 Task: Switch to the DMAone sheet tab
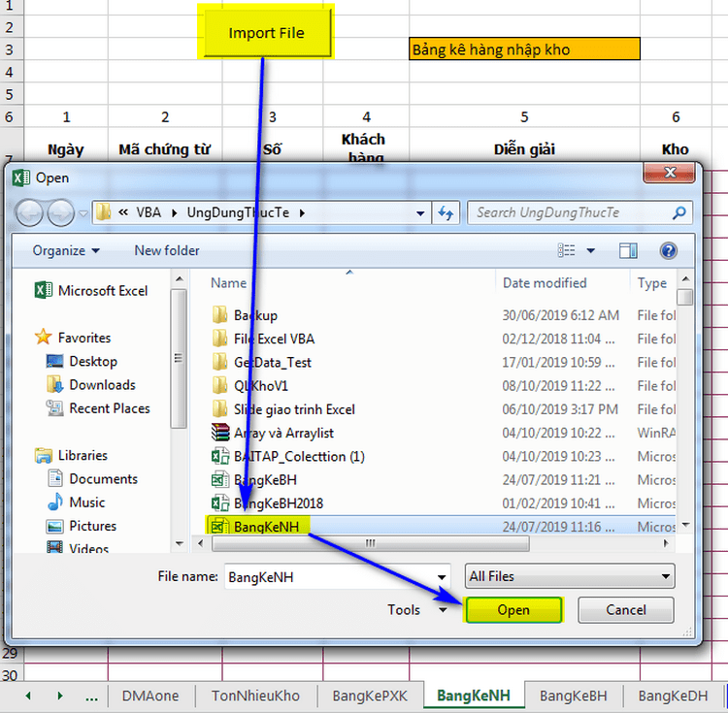coord(150,696)
